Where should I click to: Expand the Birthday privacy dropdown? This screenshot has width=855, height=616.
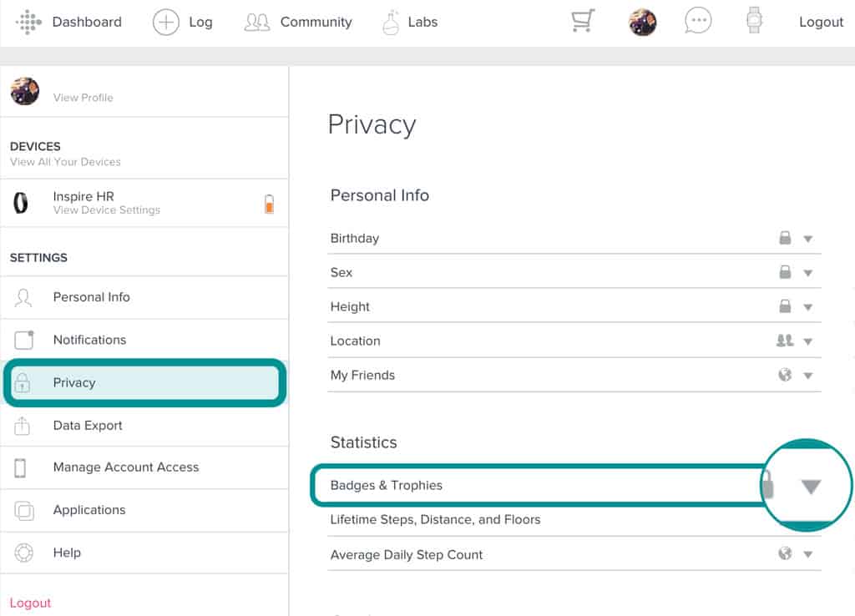[x=807, y=239]
